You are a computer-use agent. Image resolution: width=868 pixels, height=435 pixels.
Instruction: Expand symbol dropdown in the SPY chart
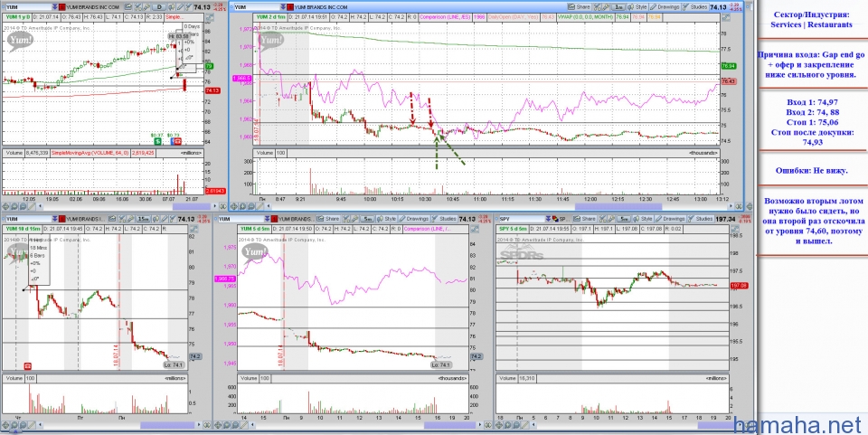[x=548, y=219]
